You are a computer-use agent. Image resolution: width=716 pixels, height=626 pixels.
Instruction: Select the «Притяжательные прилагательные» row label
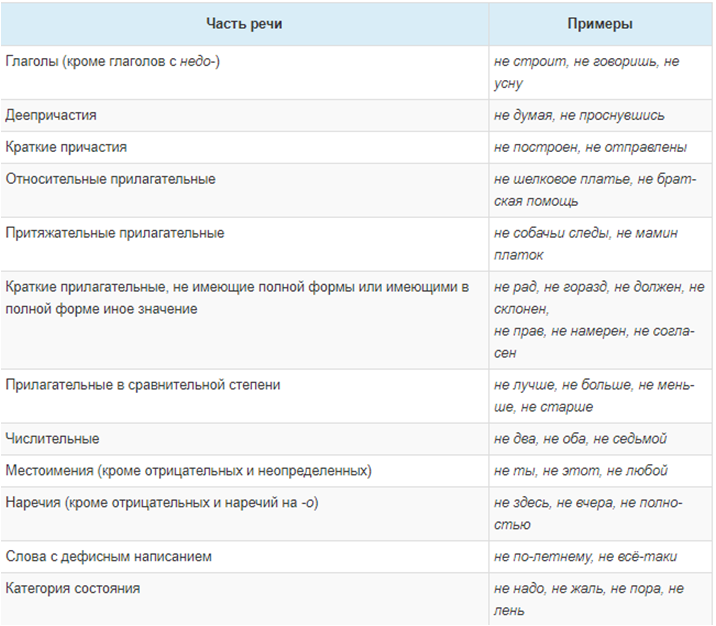[x=114, y=234]
